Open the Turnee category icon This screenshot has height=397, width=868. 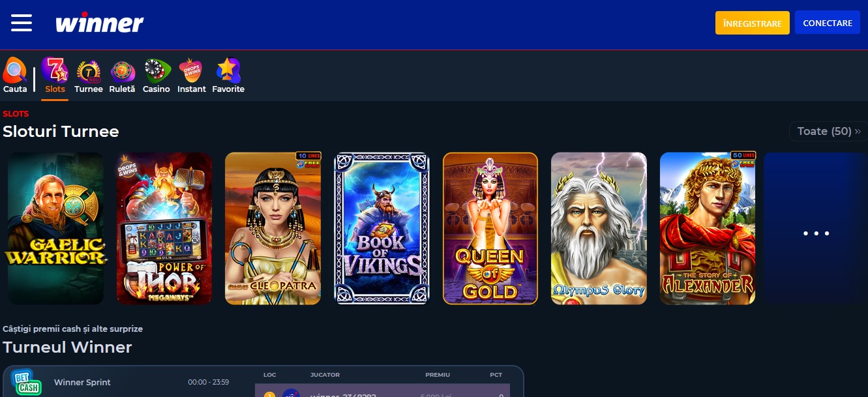coord(89,76)
